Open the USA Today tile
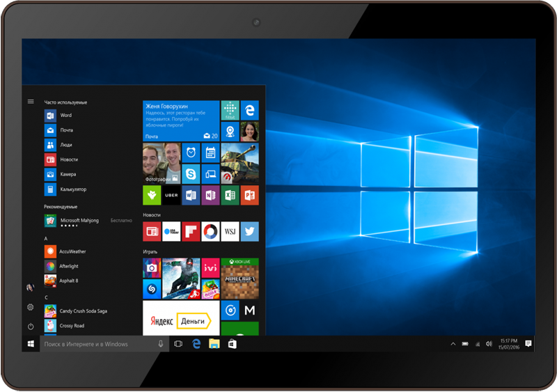The image size is (557, 392). [x=171, y=232]
